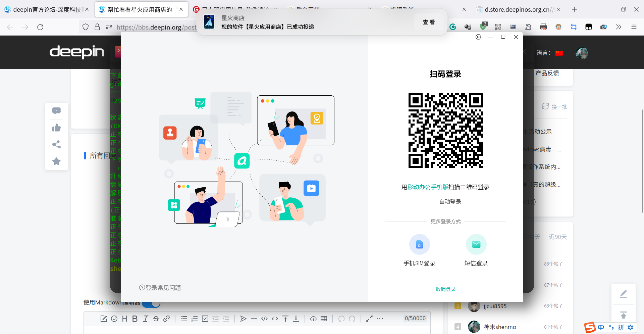Insert a hyperlink in the reply editor
The height and width of the screenshot is (334, 644).
[x=167, y=319]
